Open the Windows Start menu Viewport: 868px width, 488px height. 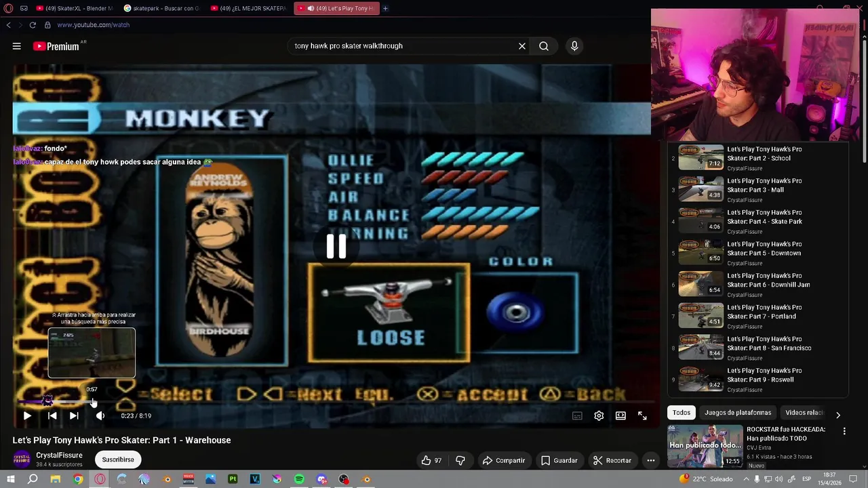point(10,479)
